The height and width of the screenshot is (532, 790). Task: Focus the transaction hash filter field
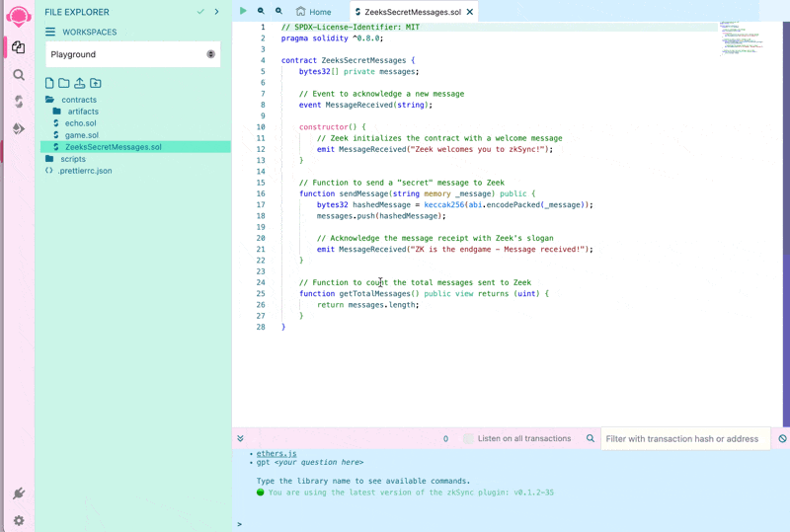click(685, 439)
